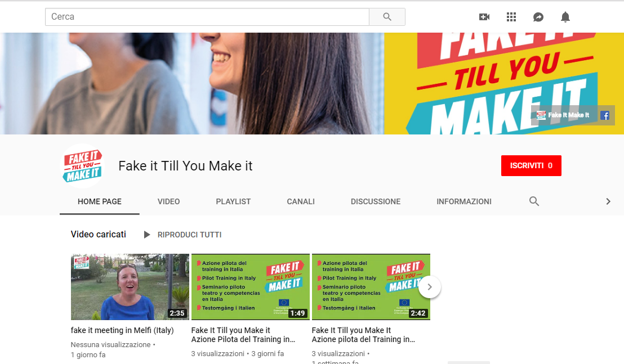
Task: Click the Facebook icon on the channel banner
Action: click(604, 115)
